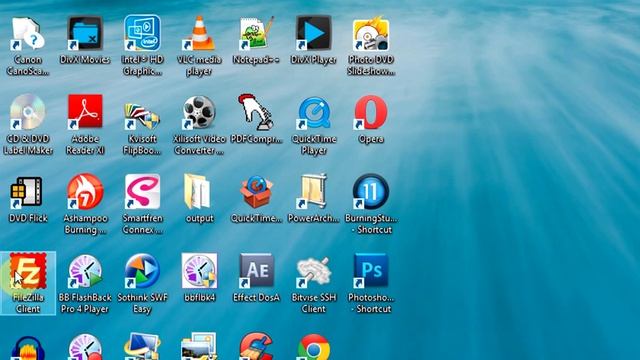Click the QuickTime installer box icon
The height and width of the screenshot is (360, 640).
(256, 191)
